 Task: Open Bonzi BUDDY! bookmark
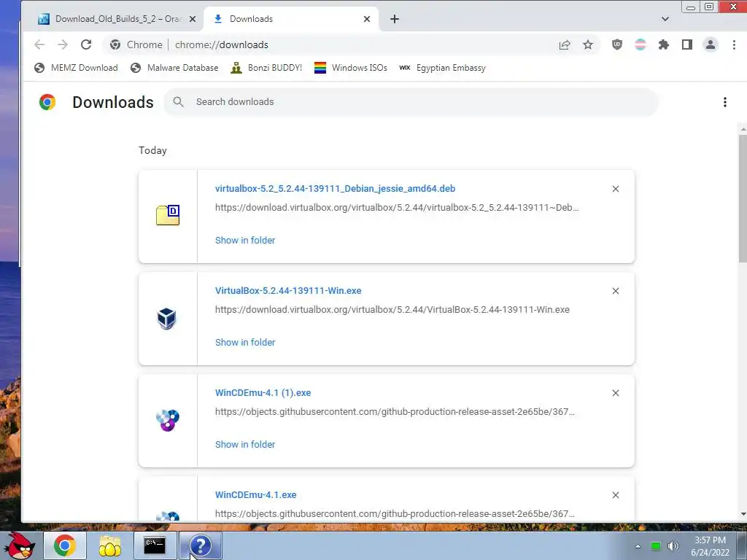point(266,68)
